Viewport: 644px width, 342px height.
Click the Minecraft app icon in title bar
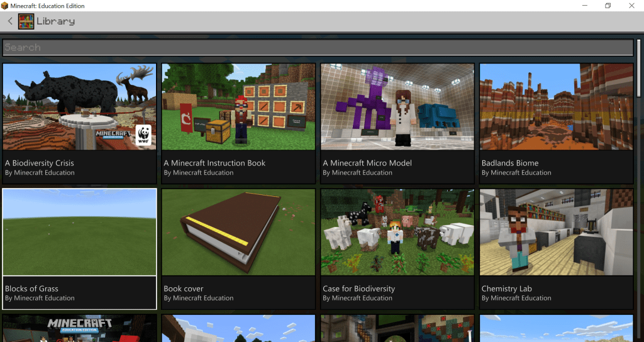(5, 6)
